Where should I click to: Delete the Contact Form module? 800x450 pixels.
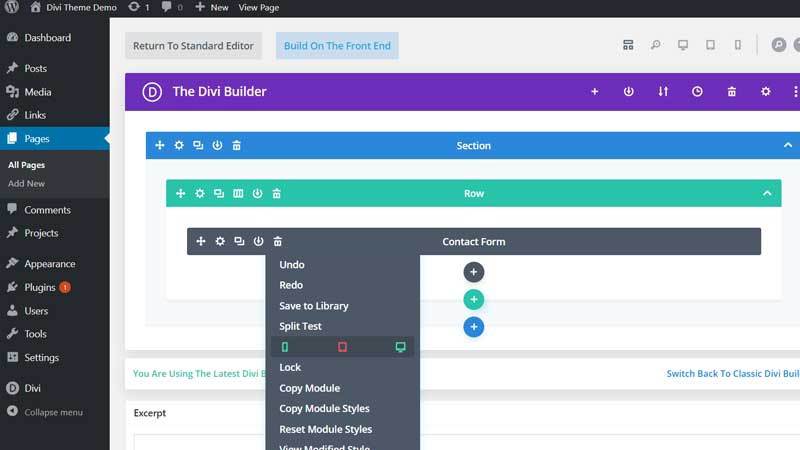tap(278, 241)
